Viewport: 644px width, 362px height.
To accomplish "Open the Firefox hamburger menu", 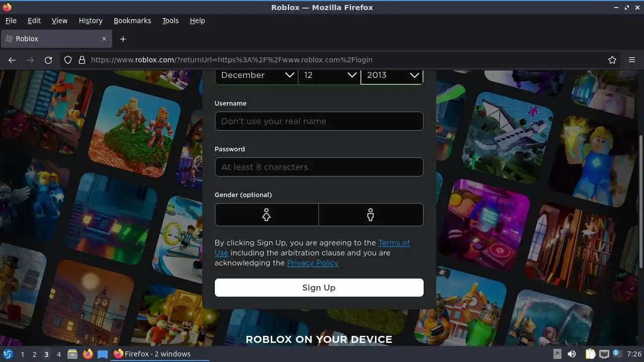I will pyautogui.click(x=632, y=60).
